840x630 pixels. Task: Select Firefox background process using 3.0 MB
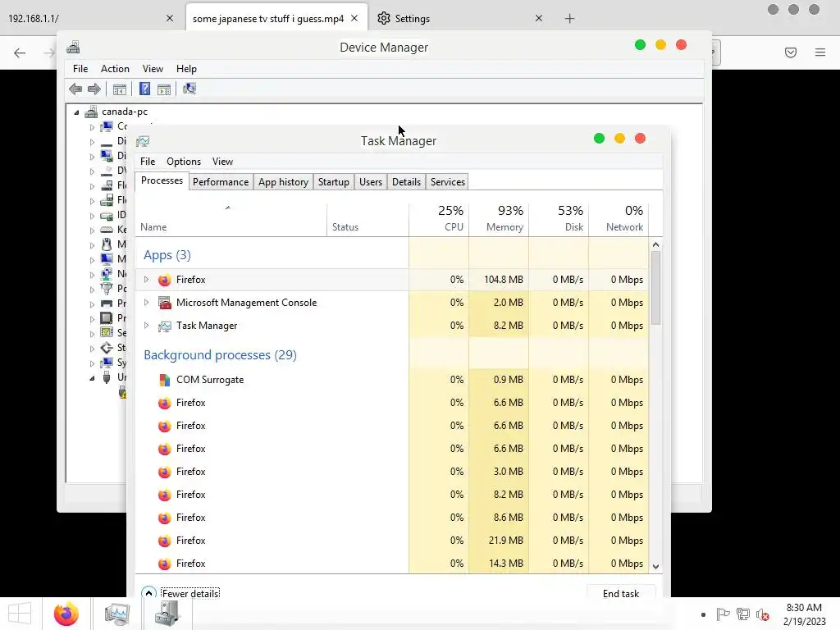[x=391, y=472]
